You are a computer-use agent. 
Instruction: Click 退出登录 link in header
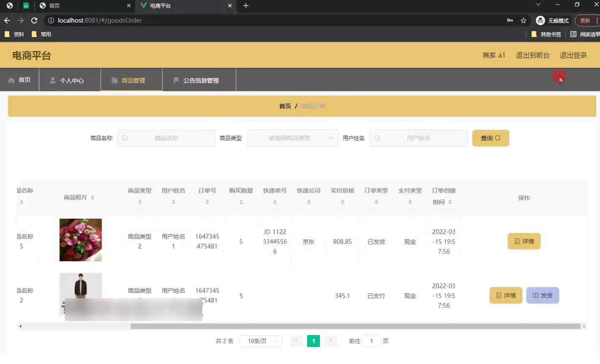(573, 55)
